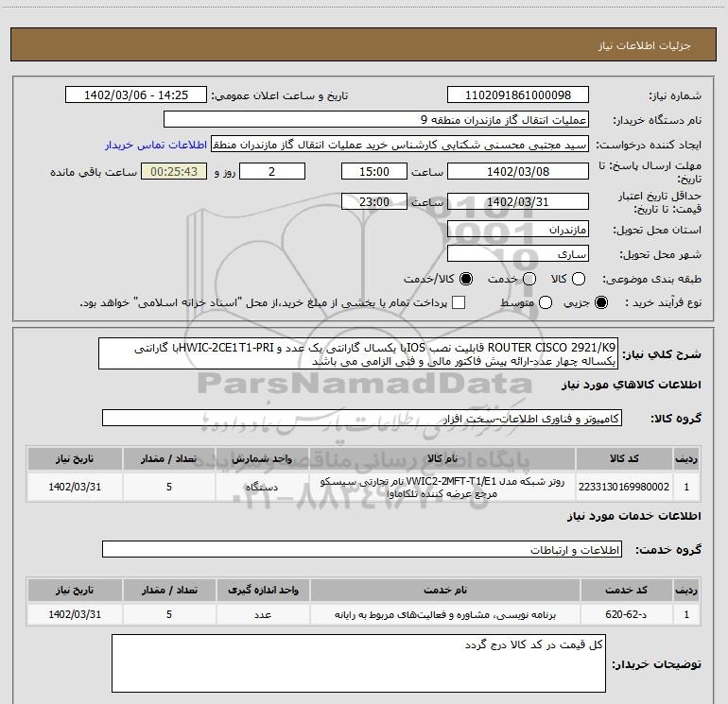Click the response deadline date 1402/03/08
This screenshot has height=704, width=728.
(x=518, y=171)
